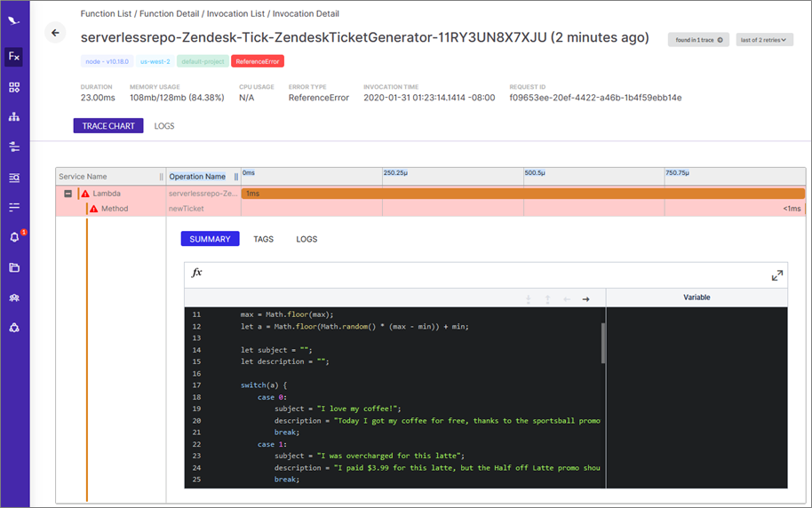This screenshot has width=812, height=508.
Task: Click the default-project tag
Action: click(x=203, y=61)
